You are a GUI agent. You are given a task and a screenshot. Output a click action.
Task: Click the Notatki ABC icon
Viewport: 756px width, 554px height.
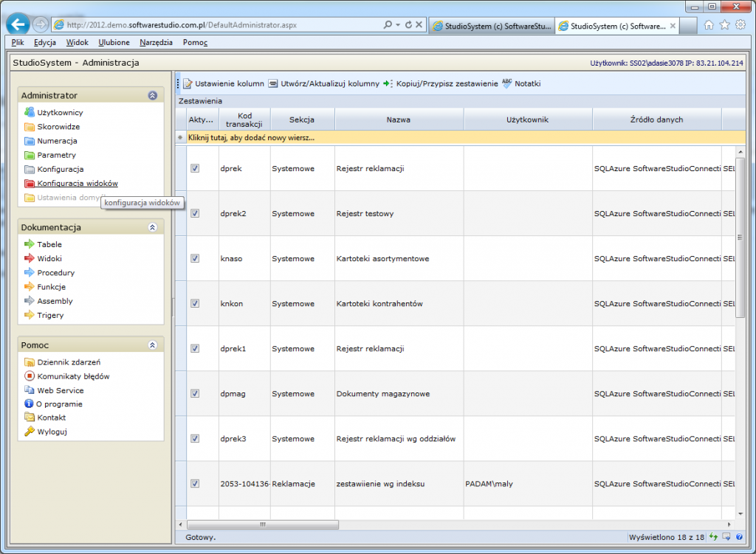(x=506, y=83)
